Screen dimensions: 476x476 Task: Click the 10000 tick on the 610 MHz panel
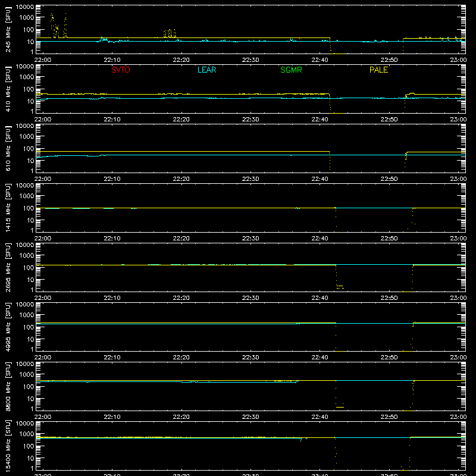[25, 126]
